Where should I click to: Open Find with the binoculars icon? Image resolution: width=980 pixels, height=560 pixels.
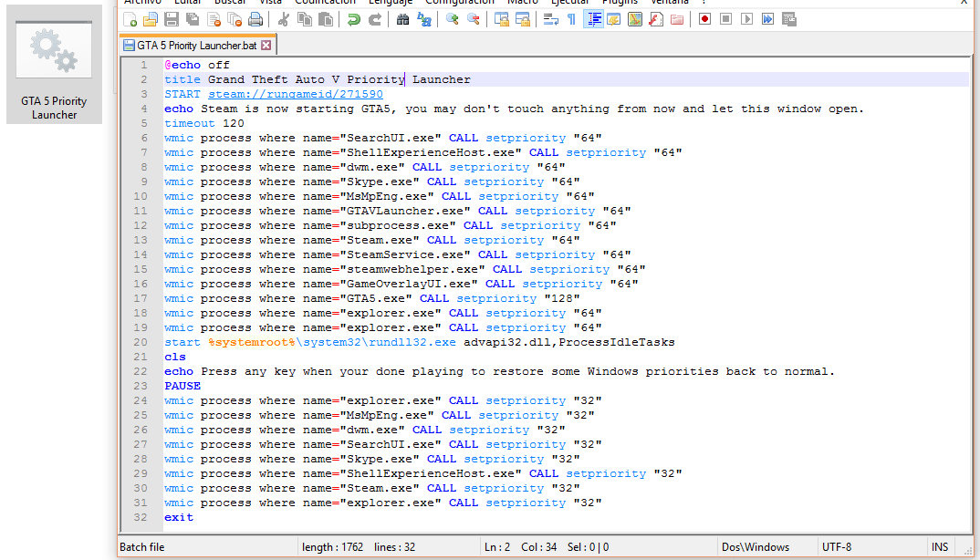tap(402, 19)
